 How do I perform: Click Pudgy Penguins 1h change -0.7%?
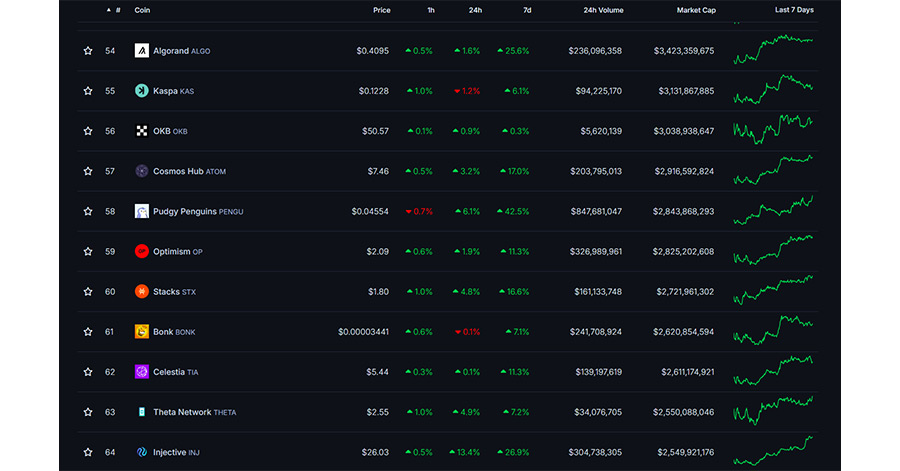pos(419,212)
